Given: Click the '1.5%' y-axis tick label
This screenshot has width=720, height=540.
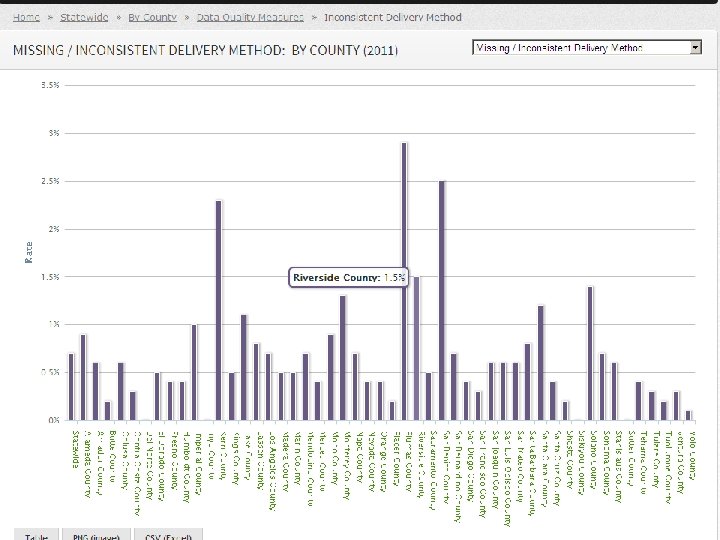Looking at the screenshot, I should (x=50, y=277).
